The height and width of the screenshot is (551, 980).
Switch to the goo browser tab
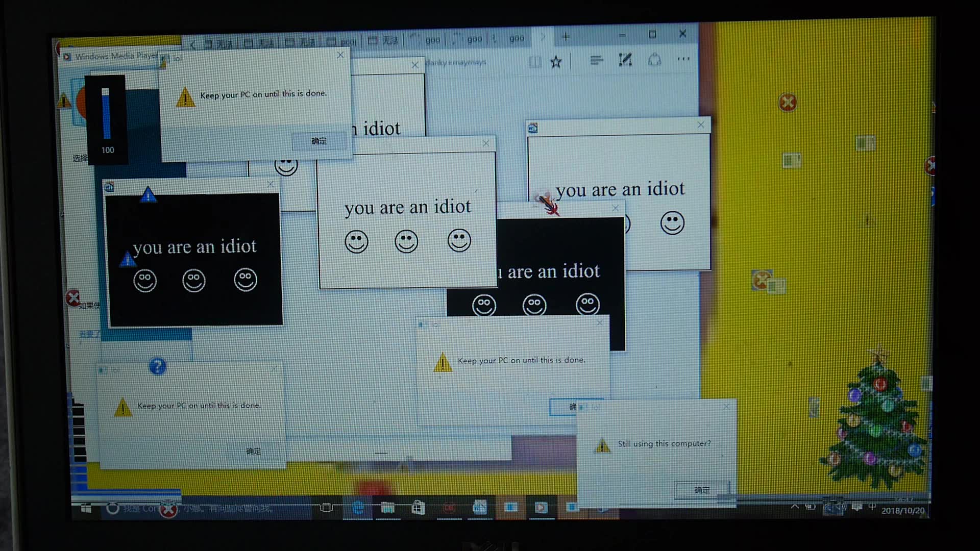click(x=431, y=38)
